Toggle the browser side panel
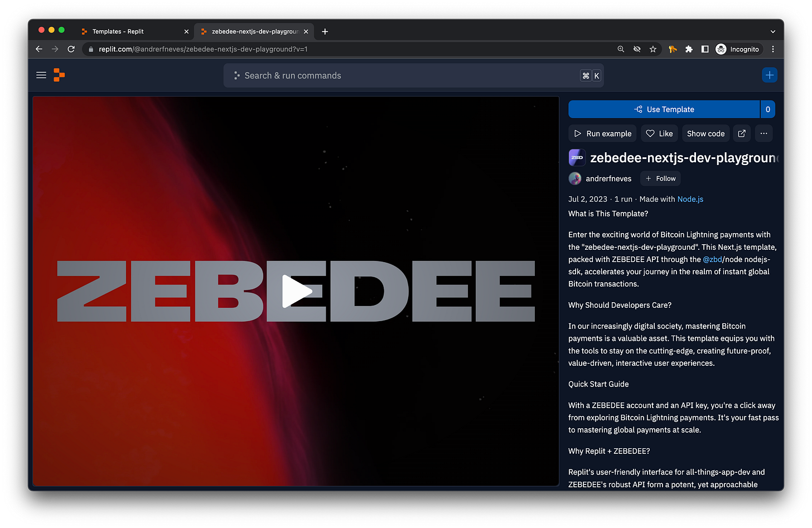This screenshot has width=812, height=528. pyautogui.click(x=705, y=49)
